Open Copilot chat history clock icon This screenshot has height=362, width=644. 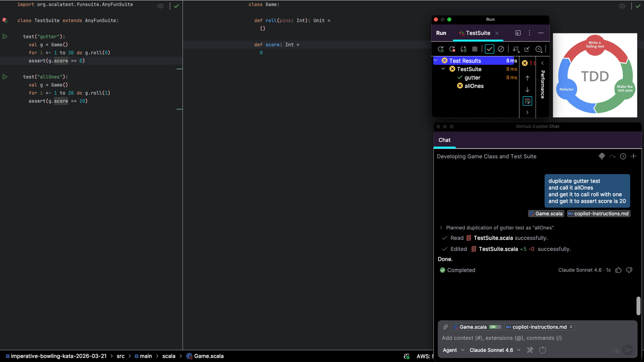[623, 156]
